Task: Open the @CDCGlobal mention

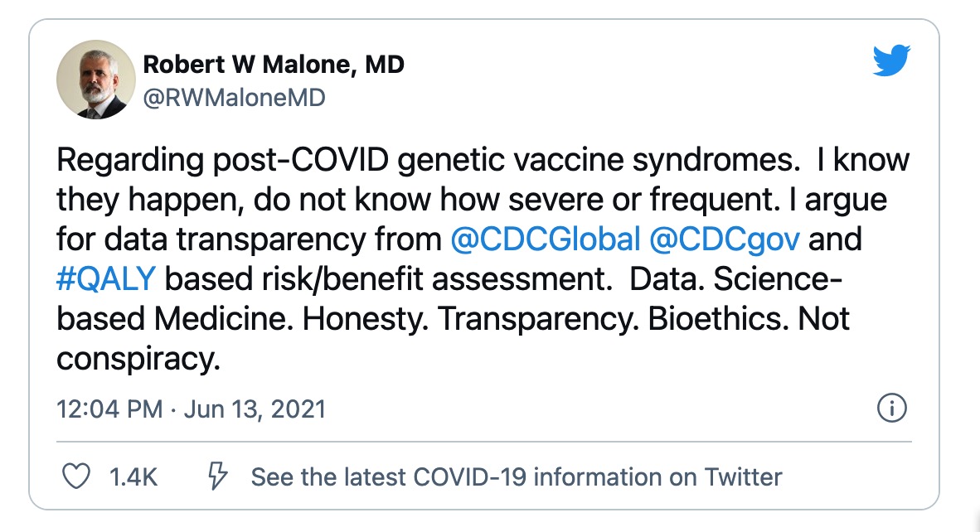Action: (x=546, y=239)
